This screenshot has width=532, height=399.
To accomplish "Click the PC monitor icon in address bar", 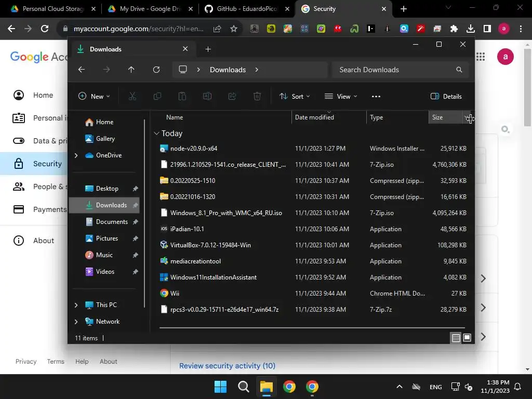I will [x=183, y=70].
